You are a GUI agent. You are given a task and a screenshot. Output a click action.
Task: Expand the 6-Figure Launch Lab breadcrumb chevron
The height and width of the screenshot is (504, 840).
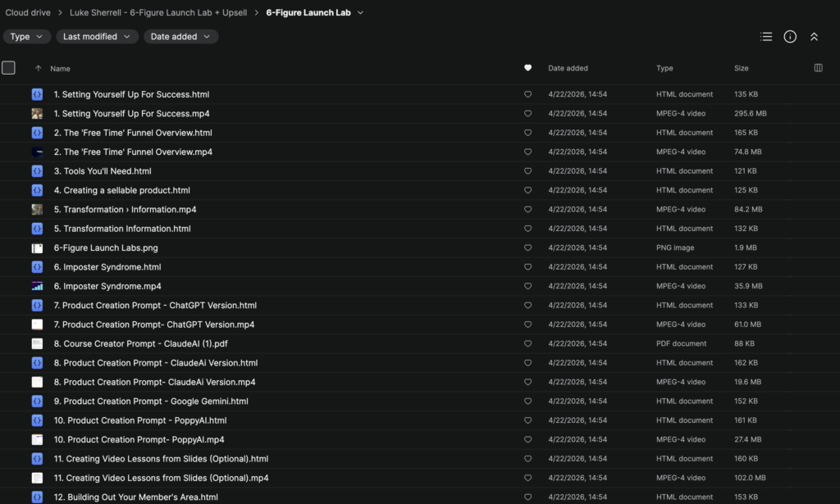(361, 13)
